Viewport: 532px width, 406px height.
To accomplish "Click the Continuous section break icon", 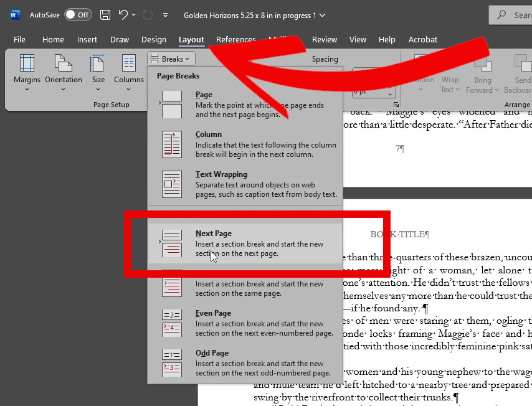I will click(x=172, y=284).
